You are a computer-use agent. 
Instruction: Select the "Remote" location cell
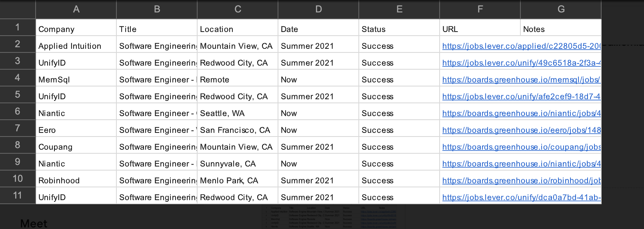click(x=238, y=80)
